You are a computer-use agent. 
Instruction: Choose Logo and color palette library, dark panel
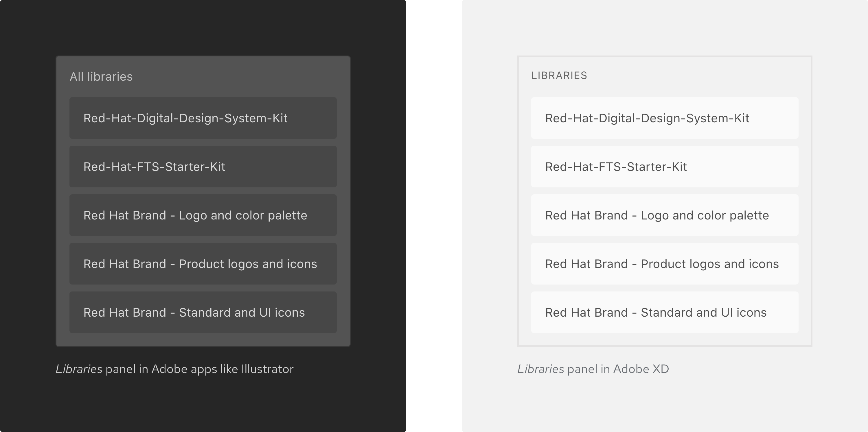click(203, 215)
